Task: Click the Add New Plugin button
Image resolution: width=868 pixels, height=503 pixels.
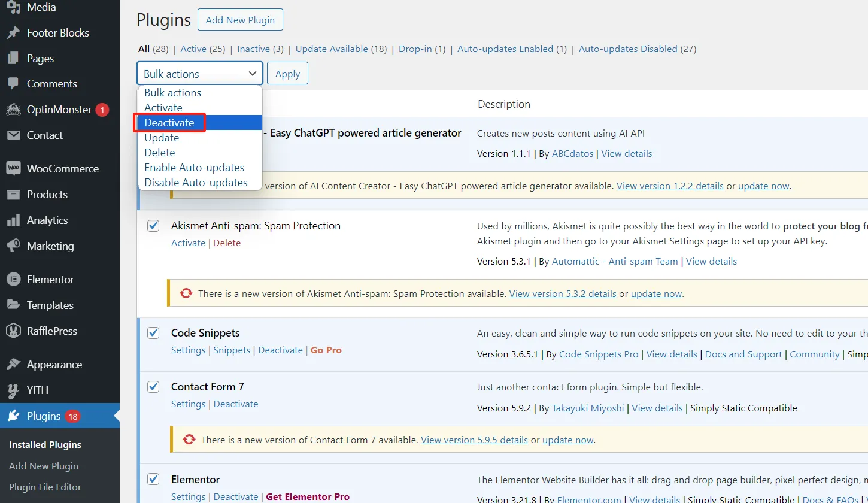Action: click(x=240, y=20)
